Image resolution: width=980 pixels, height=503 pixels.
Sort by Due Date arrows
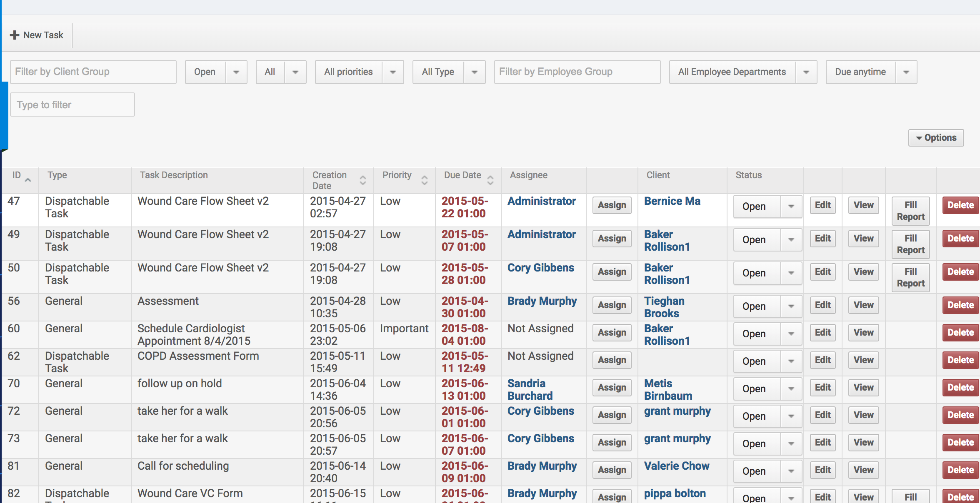[490, 180]
